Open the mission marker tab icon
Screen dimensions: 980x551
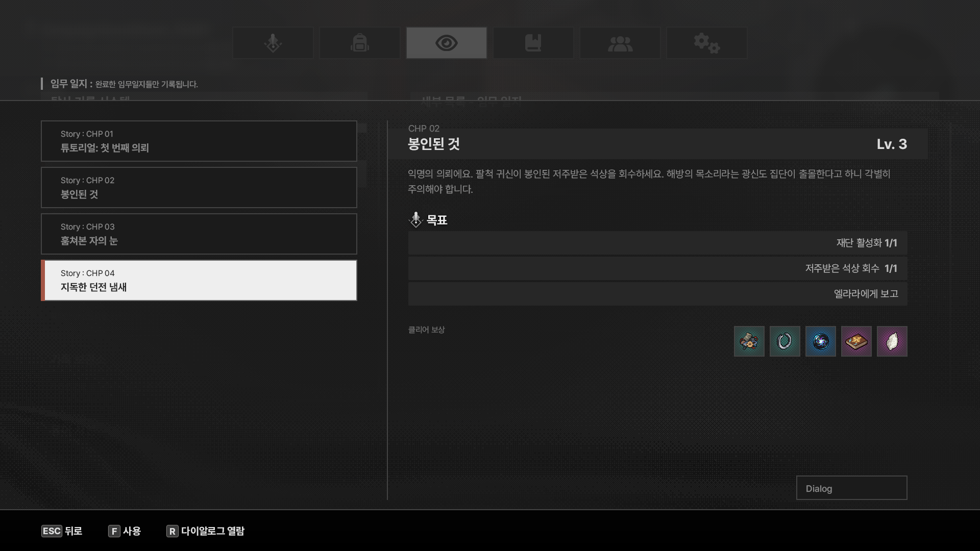click(x=273, y=43)
